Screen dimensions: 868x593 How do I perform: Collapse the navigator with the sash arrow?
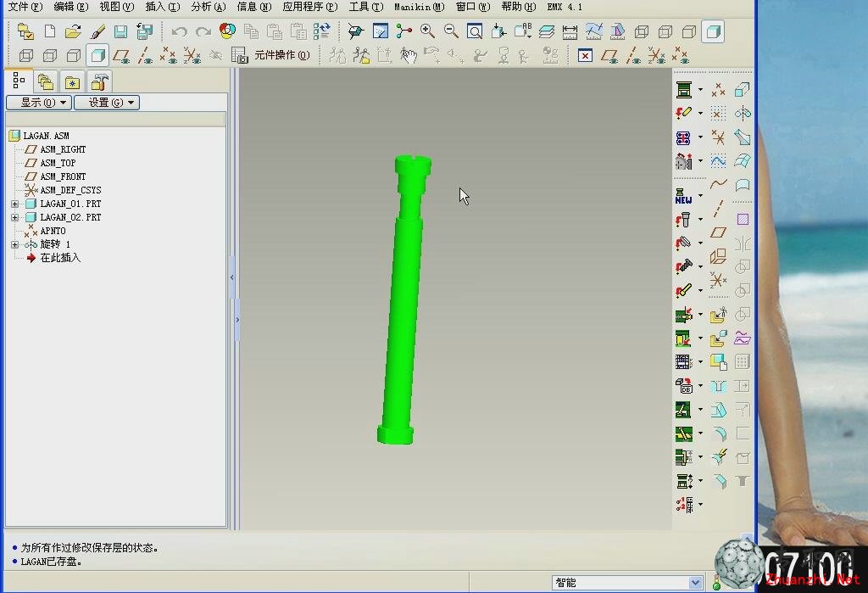(x=232, y=277)
